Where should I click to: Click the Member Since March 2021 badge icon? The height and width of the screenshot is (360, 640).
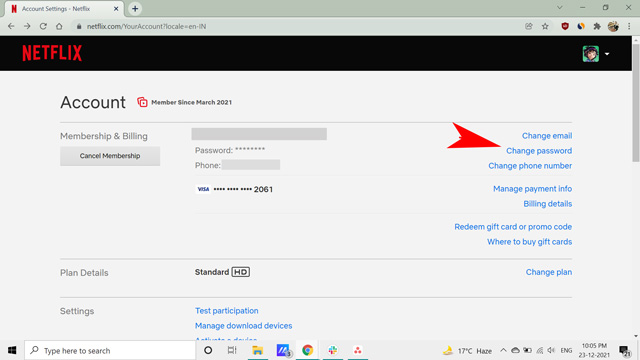(142, 102)
